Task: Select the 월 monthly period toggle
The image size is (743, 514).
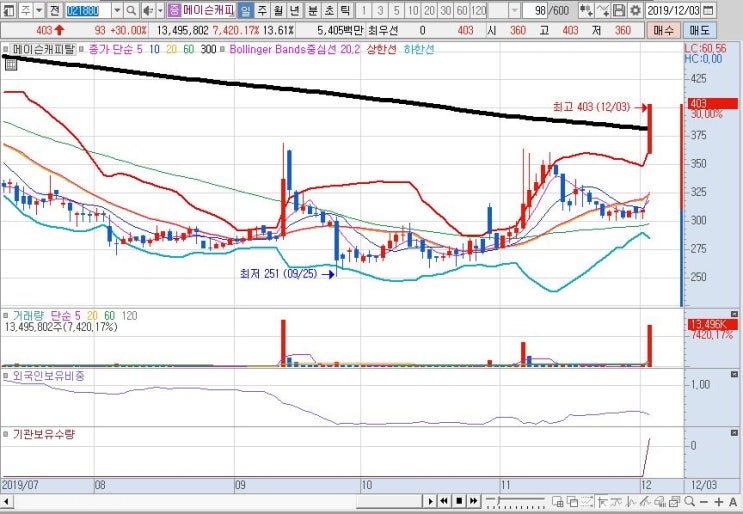Action: (x=278, y=10)
